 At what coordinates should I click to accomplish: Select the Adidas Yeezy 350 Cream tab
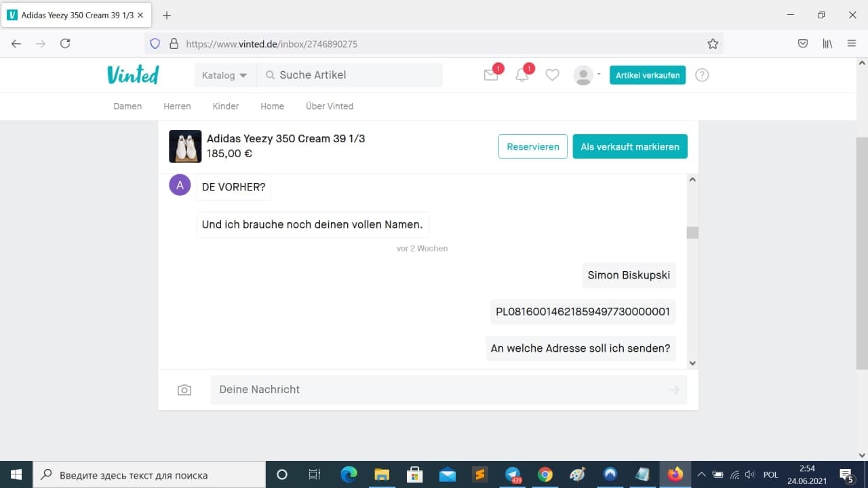coord(76,15)
